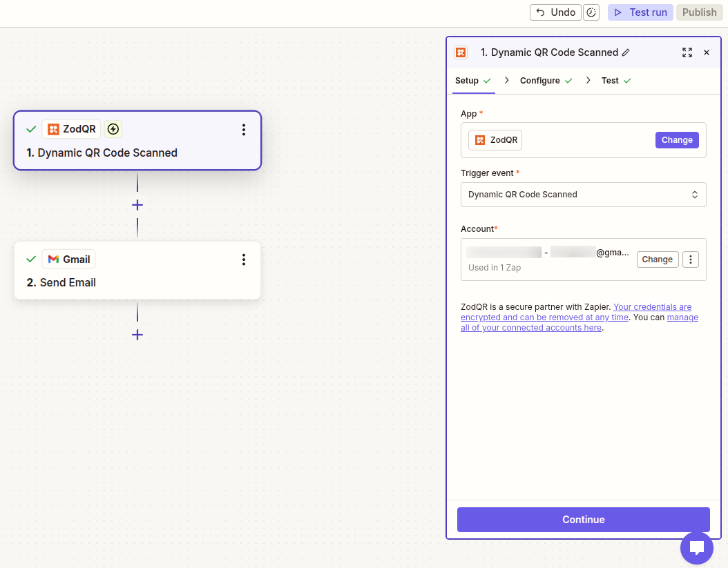Click the 'Trigger event' field label
The height and width of the screenshot is (568, 728).
[487, 173]
